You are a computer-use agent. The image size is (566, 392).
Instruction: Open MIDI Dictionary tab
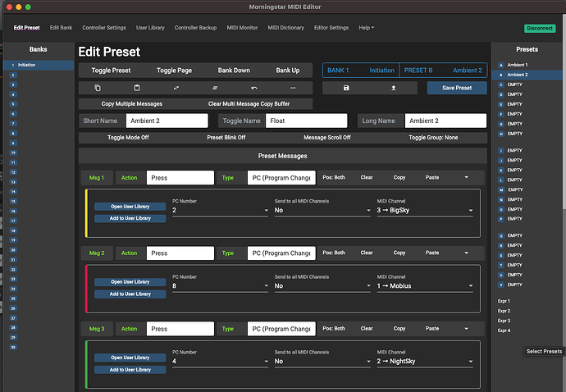pos(286,28)
